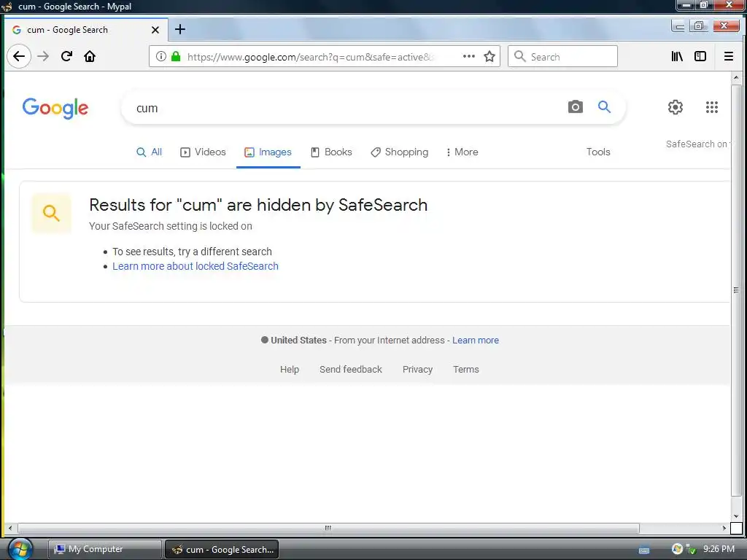Click the blue Google search magnifier
Screen dimensions: 747x560
pyautogui.click(x=604, y=106)
